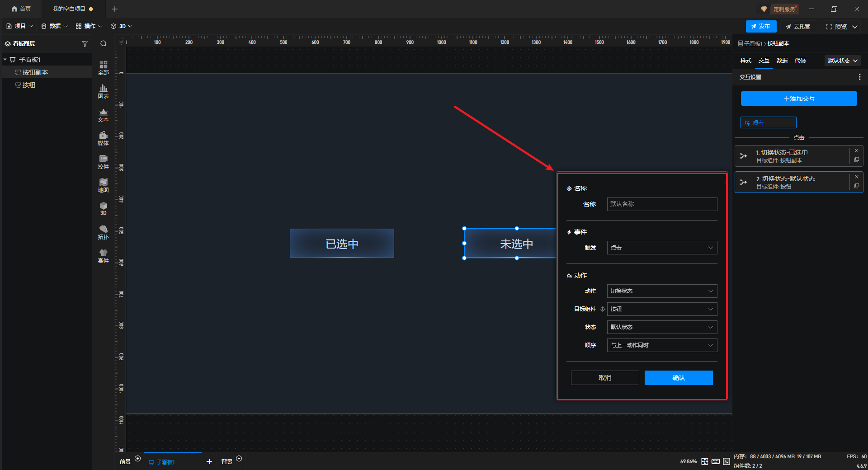Collapse the 子看板1 layer tree node
This screenshot has width=868, height=470.
5,60
